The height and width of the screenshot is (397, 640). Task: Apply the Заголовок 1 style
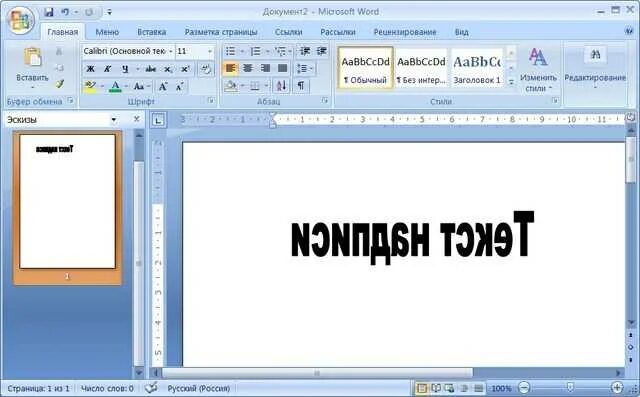pos(477,68)
